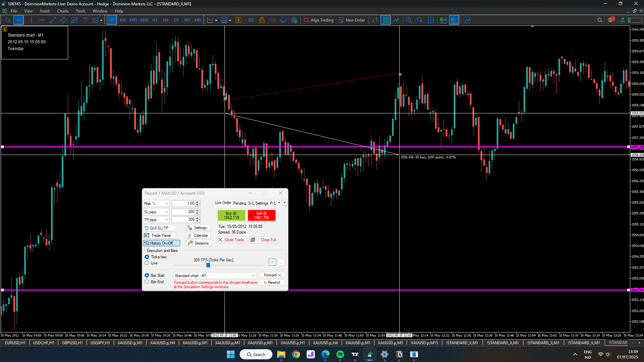The height and width of the screenshot is (362, 644).
Task: Open the IDE MetaEditor
Action: [x=251, y=20]
